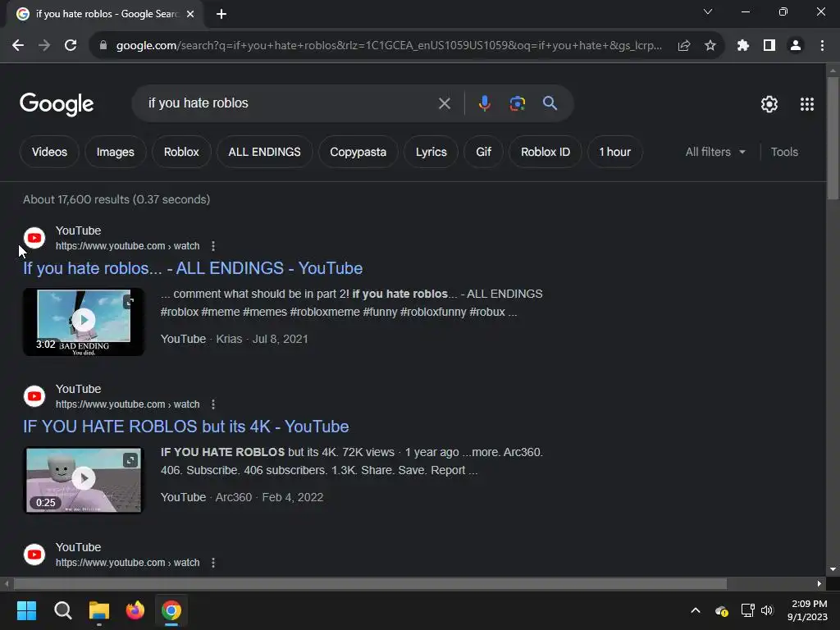This screenshot has height=630, width=840.
Task: Share this page from address bar
Action: click(x=684, y=46)
